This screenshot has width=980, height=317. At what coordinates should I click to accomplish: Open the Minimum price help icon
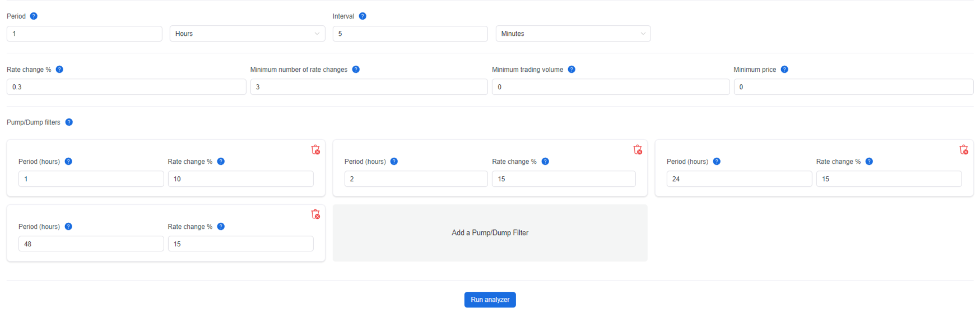click(x=784, y=70)
